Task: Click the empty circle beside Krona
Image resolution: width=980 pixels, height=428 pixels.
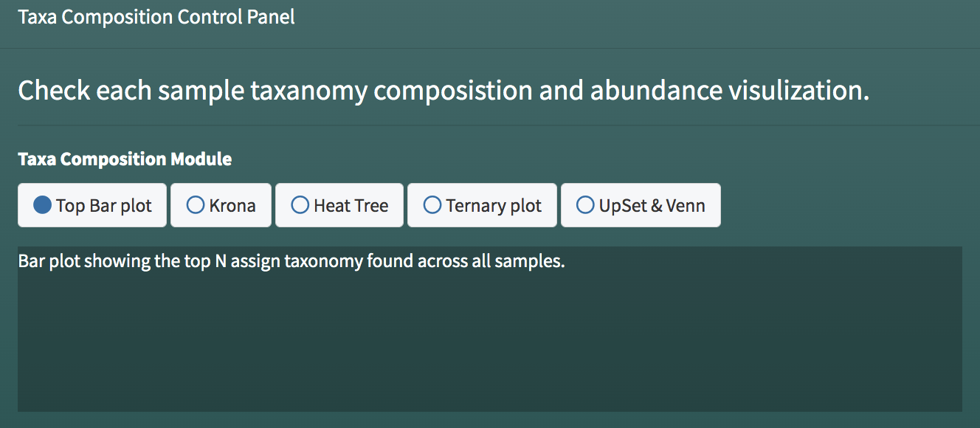Action: pyautogui.click(x=196, y=205)
